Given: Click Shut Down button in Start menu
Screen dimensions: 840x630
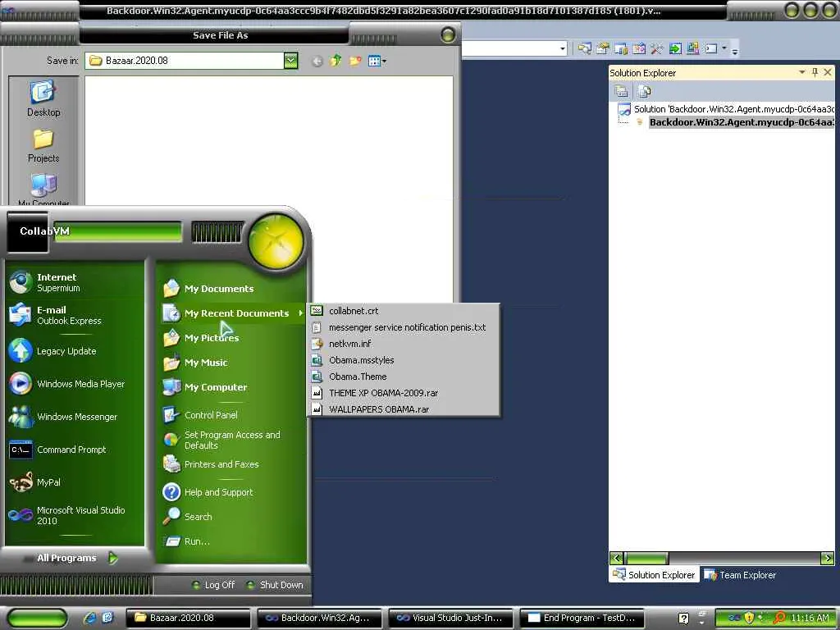Looking at the screenshot, I should pos(275,585).
